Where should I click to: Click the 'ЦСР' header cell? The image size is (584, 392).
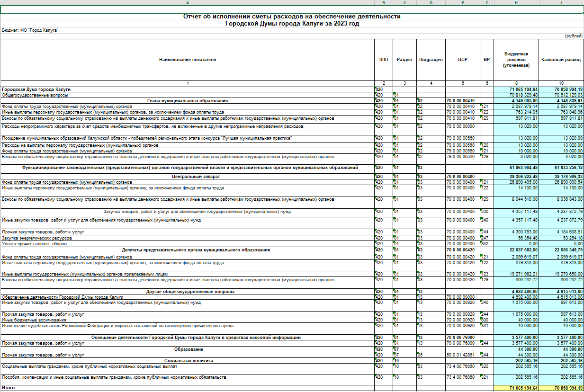point(462,60)
